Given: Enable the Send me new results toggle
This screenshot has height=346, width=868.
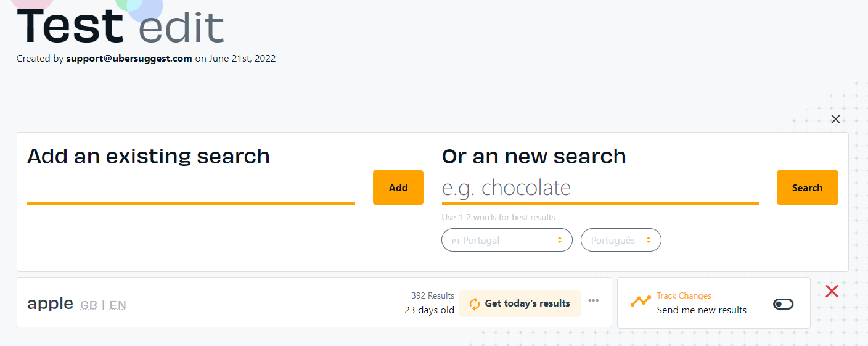Looking at the screenshot, I should click(783, 304).
